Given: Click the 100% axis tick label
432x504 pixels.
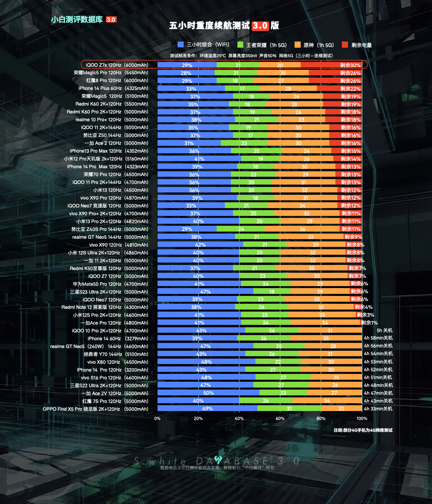Looking at the screenshot, I should tap(362, 419).
